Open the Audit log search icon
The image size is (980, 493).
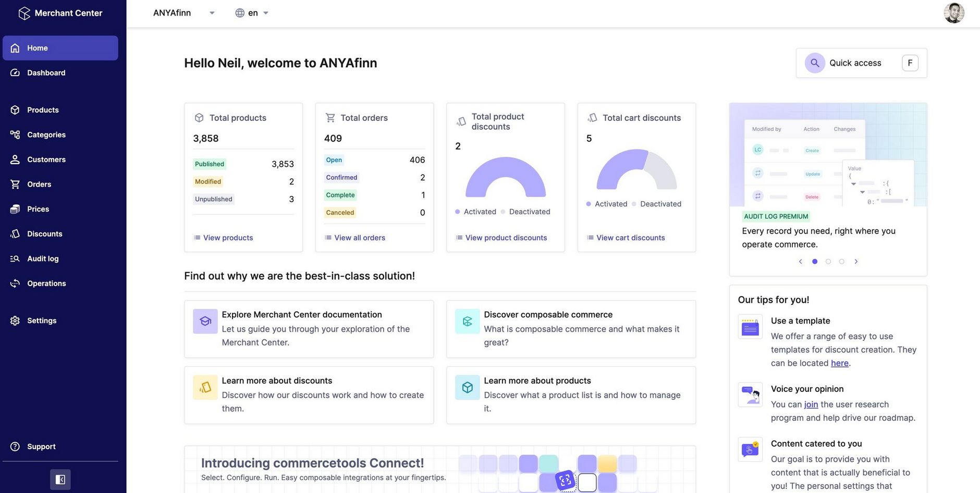click(x=15, y=258)
